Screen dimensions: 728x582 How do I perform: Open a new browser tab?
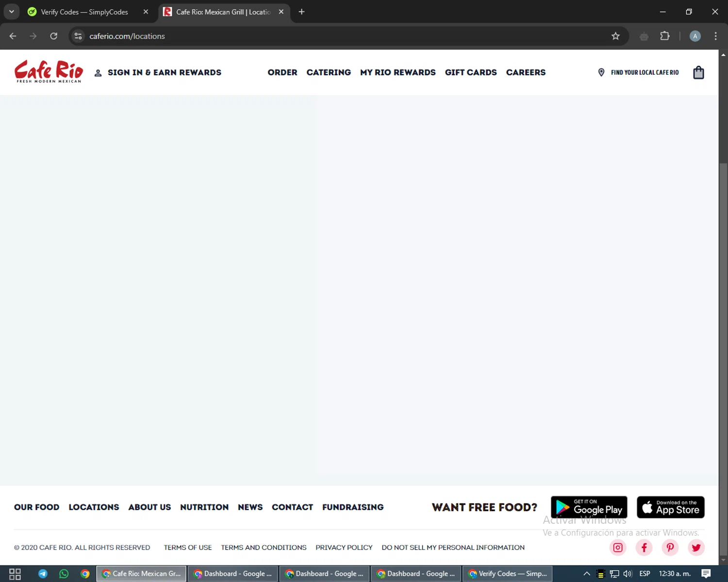(301, 12)
